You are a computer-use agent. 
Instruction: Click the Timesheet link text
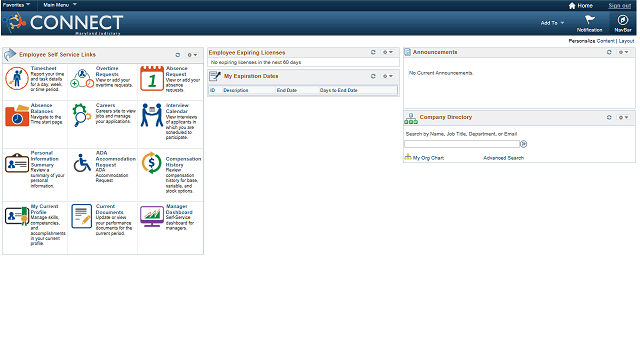click(x=44, y=68)
